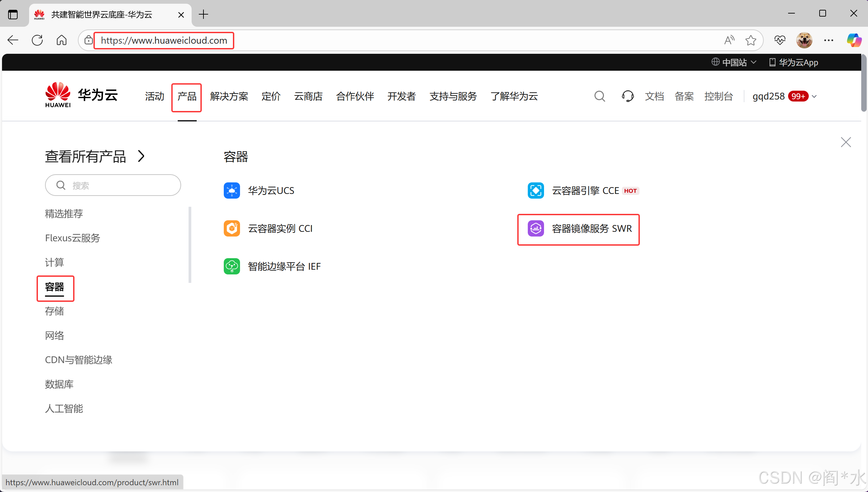This screenshot has width=868, height=492.
Task: Close the product dropdown panel
Action: click(846, 142)
